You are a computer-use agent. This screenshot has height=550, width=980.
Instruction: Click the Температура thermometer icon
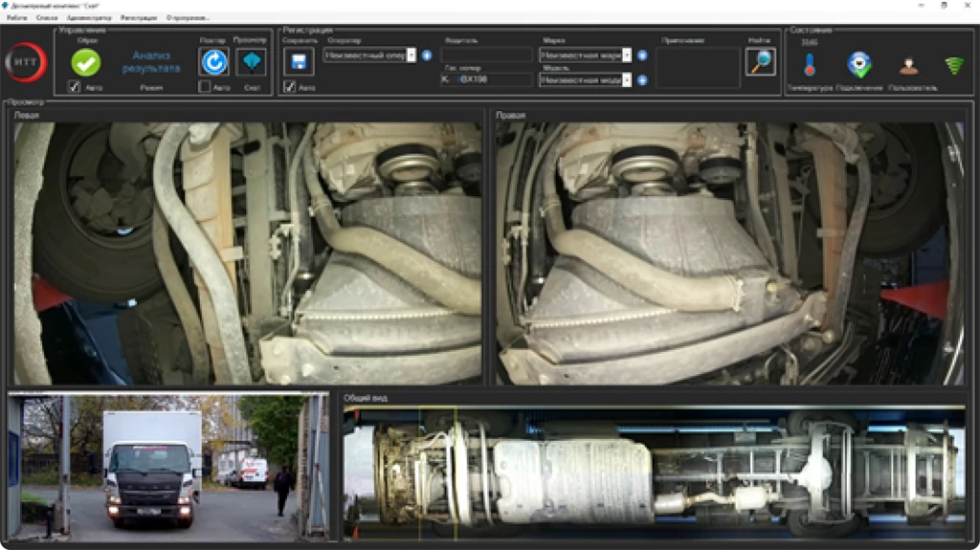[810, 66]
